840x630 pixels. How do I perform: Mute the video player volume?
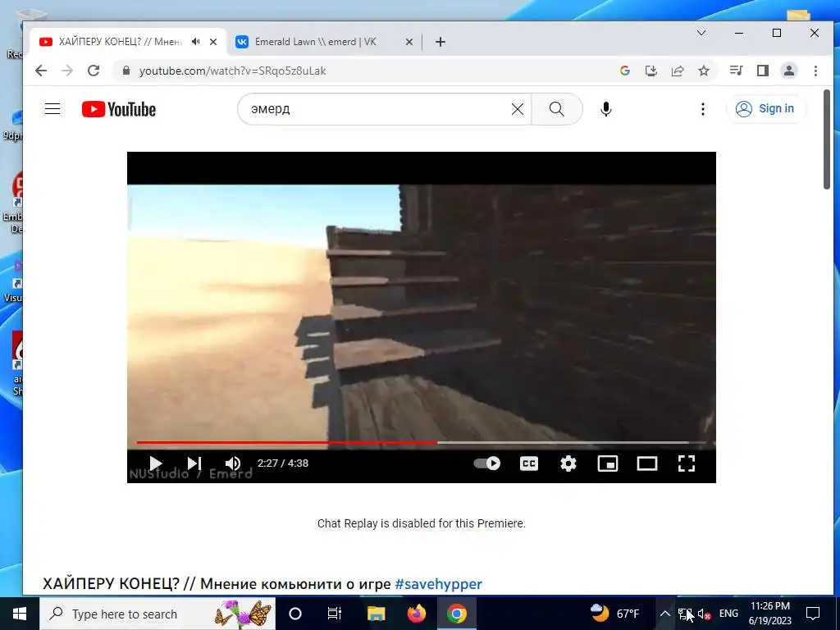click(x=232, y=463)
